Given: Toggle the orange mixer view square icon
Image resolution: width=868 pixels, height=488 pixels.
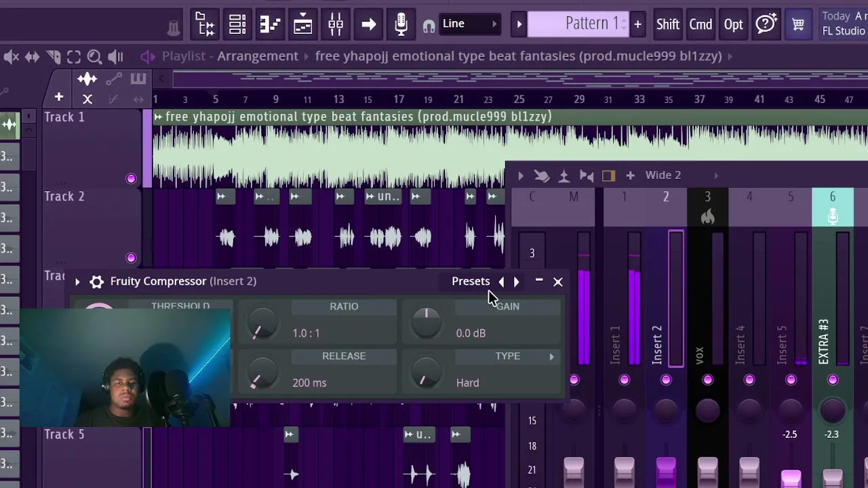Looking at the screenshot, I should pos(608,176).
